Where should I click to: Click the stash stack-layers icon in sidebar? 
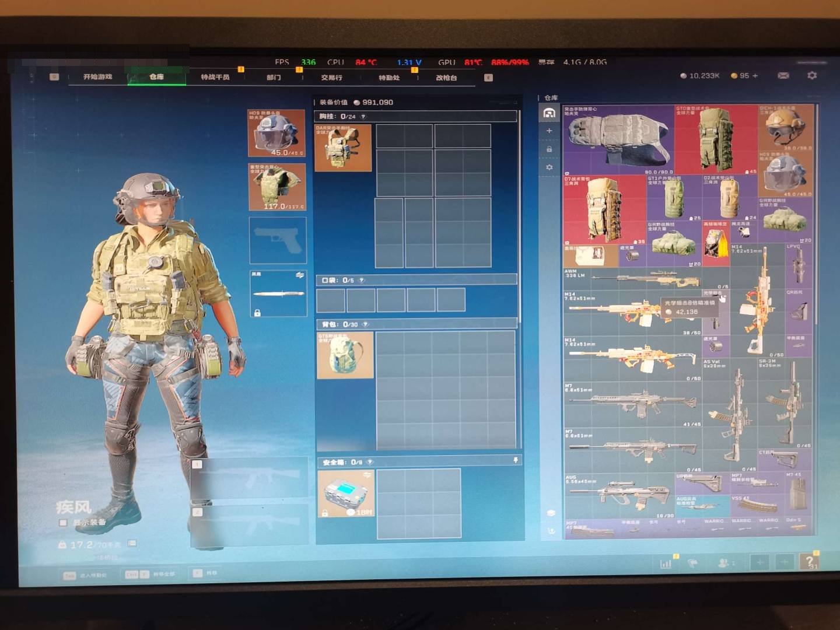pyautogui.click(x=550, y=513)
